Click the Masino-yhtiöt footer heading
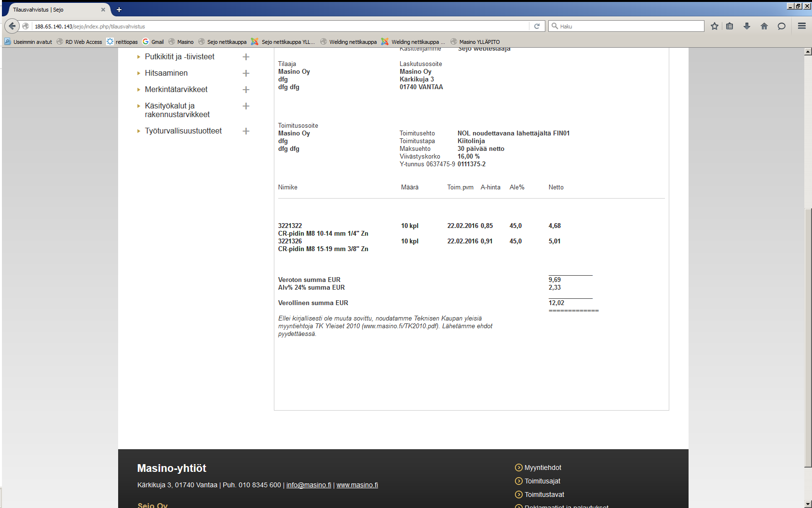 [x=172, y=468]
